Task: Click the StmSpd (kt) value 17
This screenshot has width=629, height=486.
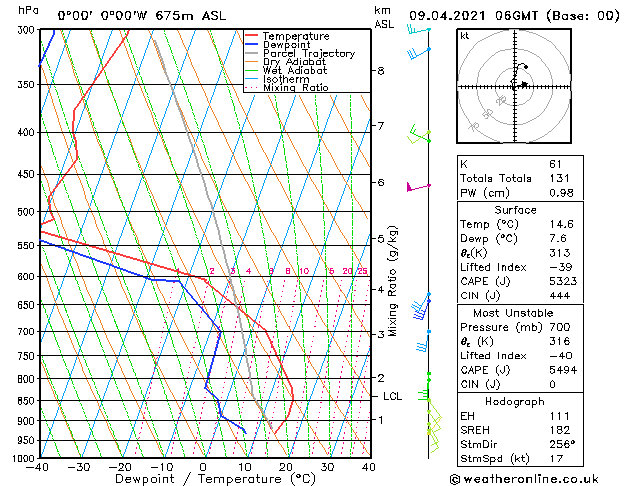Action: tap(556, 458)
